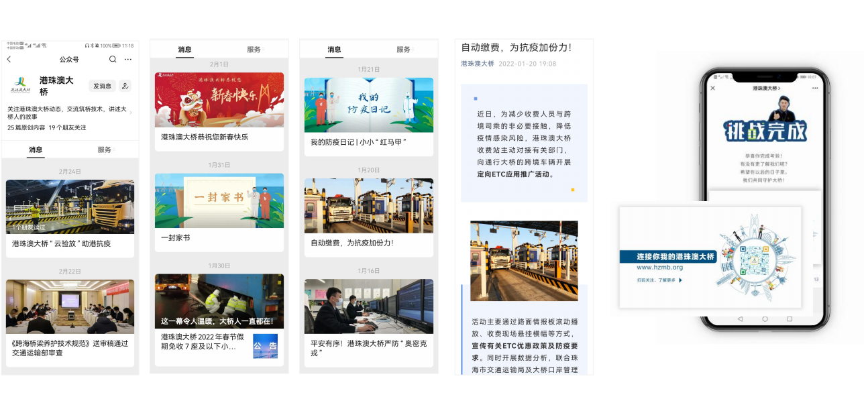
Task: Switch to 服务 tab above the 2月1日 post
Action: (254, 50)
